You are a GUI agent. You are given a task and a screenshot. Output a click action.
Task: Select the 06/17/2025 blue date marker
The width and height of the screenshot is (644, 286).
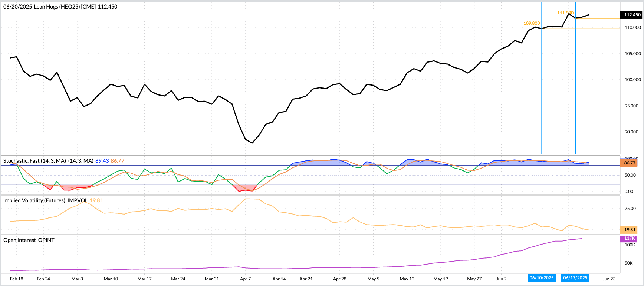pyautogui.click(x=575, y=278)
